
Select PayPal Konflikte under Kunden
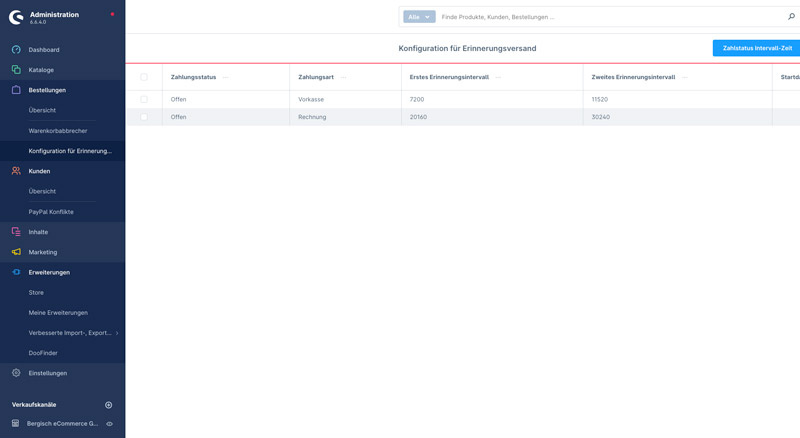click(x=51, y=212)
